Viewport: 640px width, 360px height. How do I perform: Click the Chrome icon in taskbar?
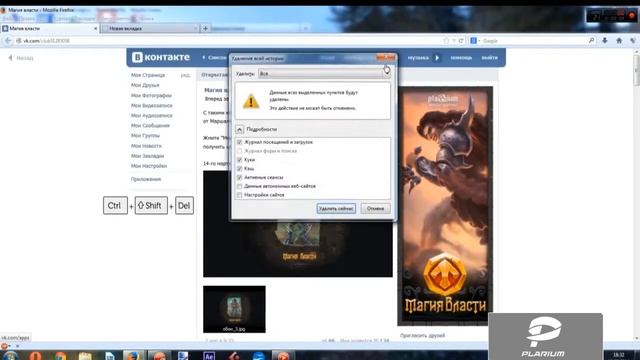(x=60, y=356)
